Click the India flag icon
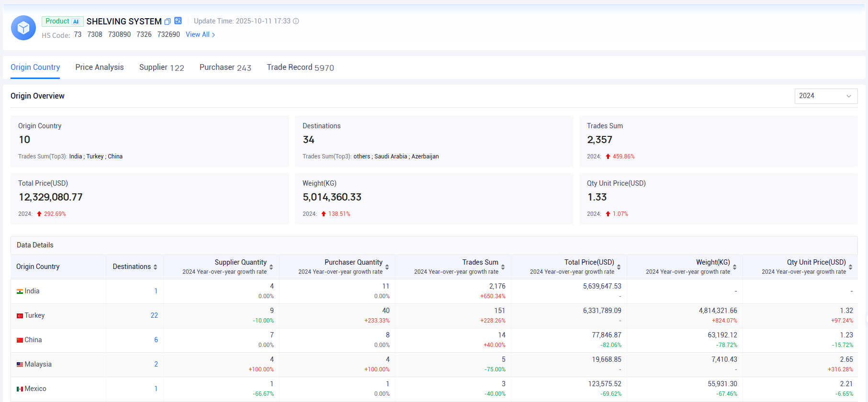This screenshot has height=402, width=868. pos(20,291)
